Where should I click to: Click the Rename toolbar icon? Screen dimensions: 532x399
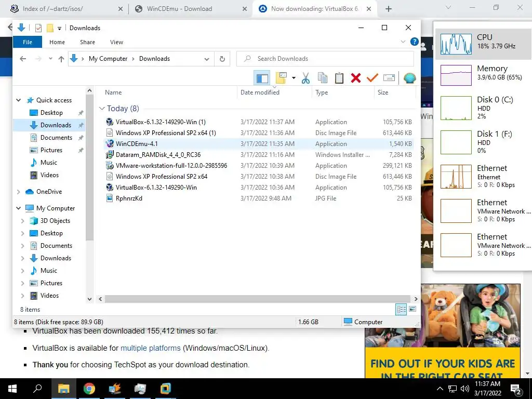click(389, 78)
